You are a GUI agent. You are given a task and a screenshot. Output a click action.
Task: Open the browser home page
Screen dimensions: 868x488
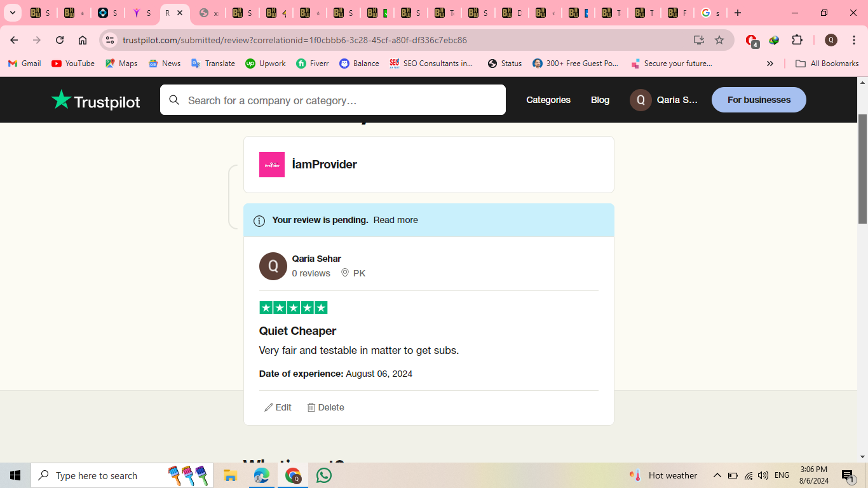(83, 40)
